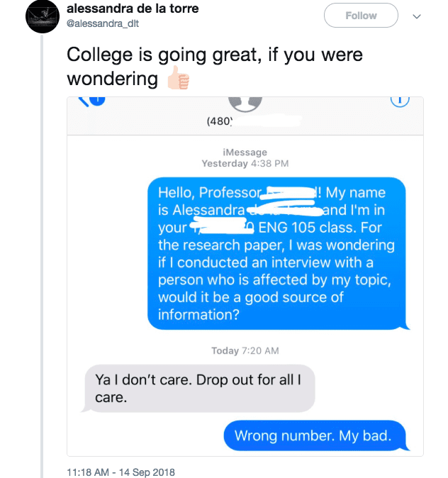Tap the blue back arrow in iMessage
Image resolution: width=448 pixels, height=478 pixels.
point(83,101)
